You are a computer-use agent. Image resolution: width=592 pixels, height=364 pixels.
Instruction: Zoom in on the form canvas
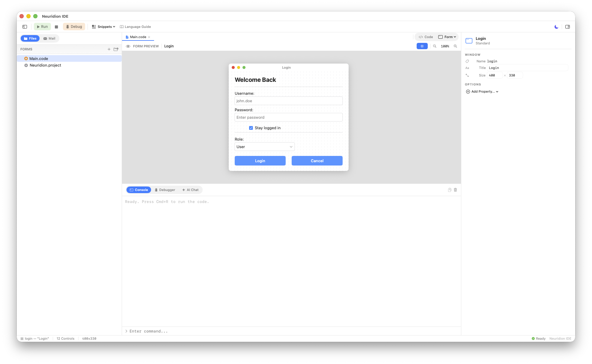click(x=455, y=46)
